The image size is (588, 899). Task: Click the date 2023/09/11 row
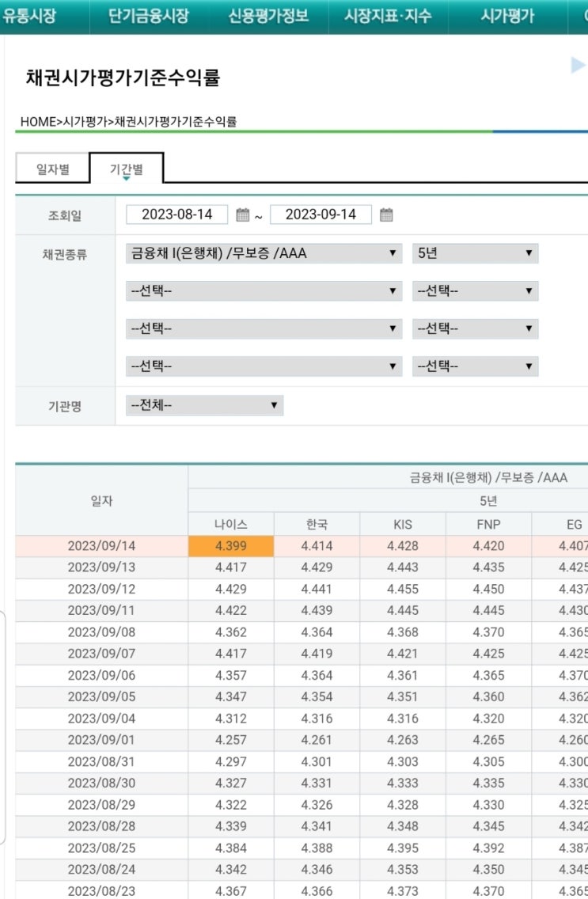pos(101,611)
